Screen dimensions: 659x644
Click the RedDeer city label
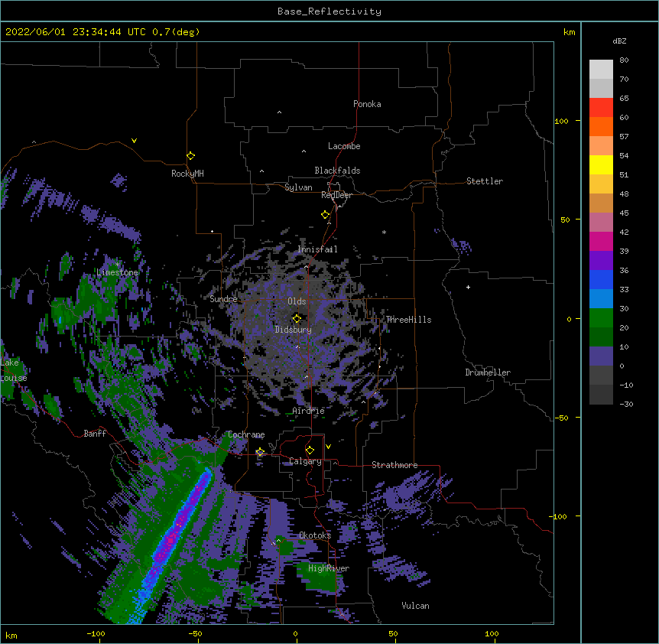pos(336,195)
